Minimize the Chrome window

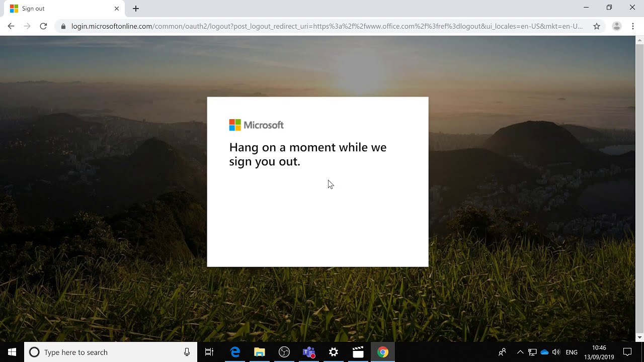(586, 8)
